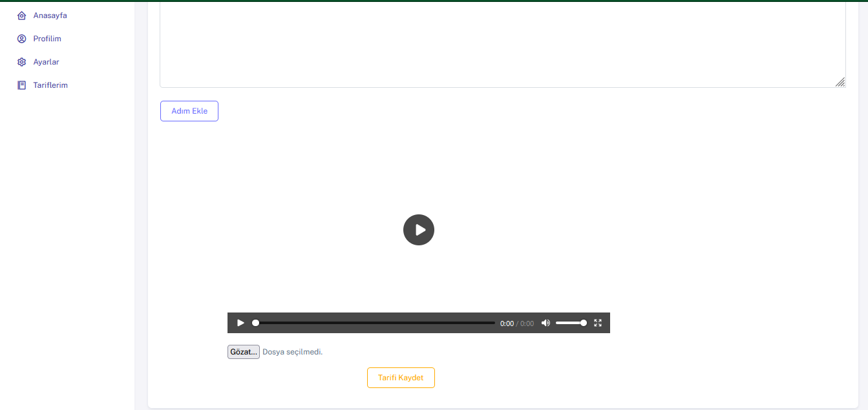
Task: Click the speaker icon in the player
Action: [x=545, y=323]
